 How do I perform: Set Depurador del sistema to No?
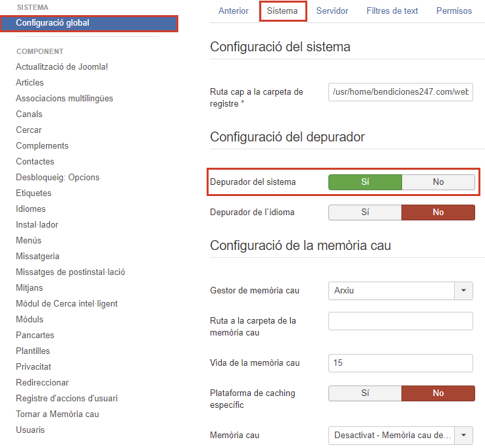(438, 182)
